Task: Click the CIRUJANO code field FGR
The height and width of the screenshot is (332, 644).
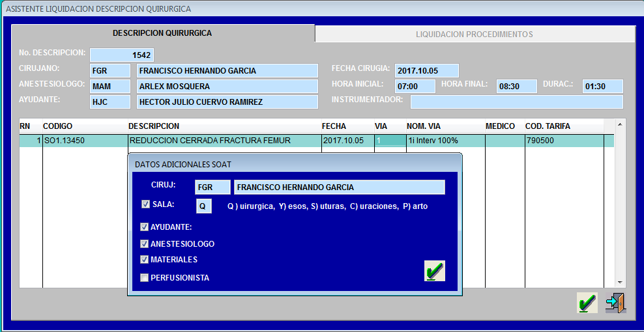Action: [x=110, y=70]
